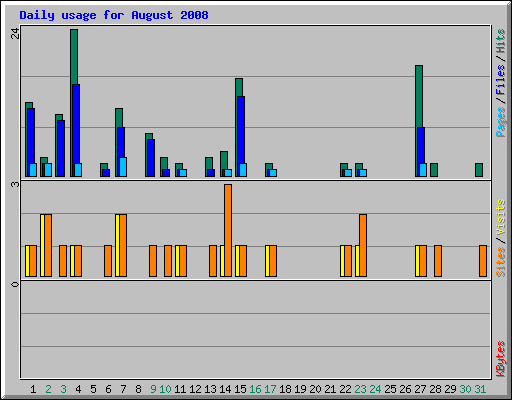Click the 'Files' legend label
This screenshot has height=400, width=512.
click(x=501, y=80)
